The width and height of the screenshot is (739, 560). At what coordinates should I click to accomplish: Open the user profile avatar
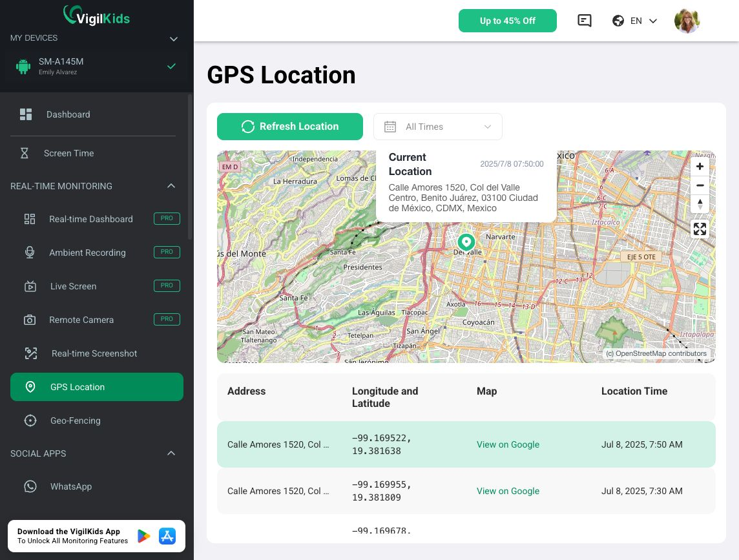[687, 21]
